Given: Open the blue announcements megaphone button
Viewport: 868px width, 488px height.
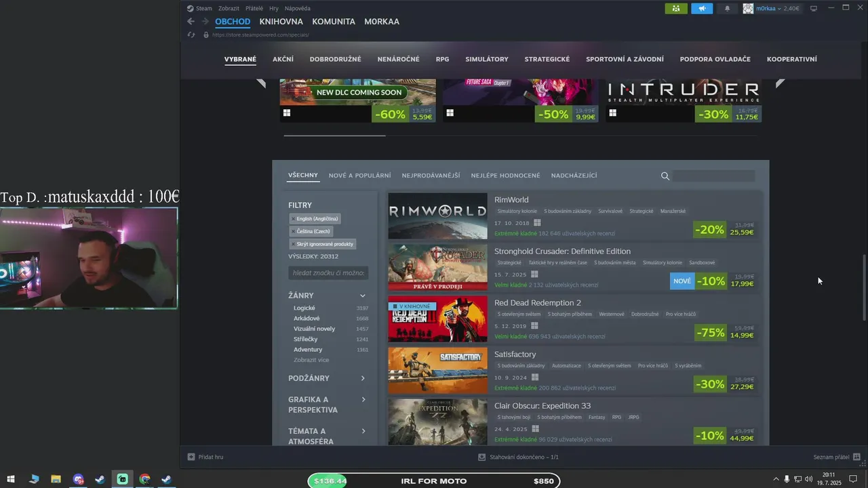Looking at the screenshot, I should (x=702, y=8).
